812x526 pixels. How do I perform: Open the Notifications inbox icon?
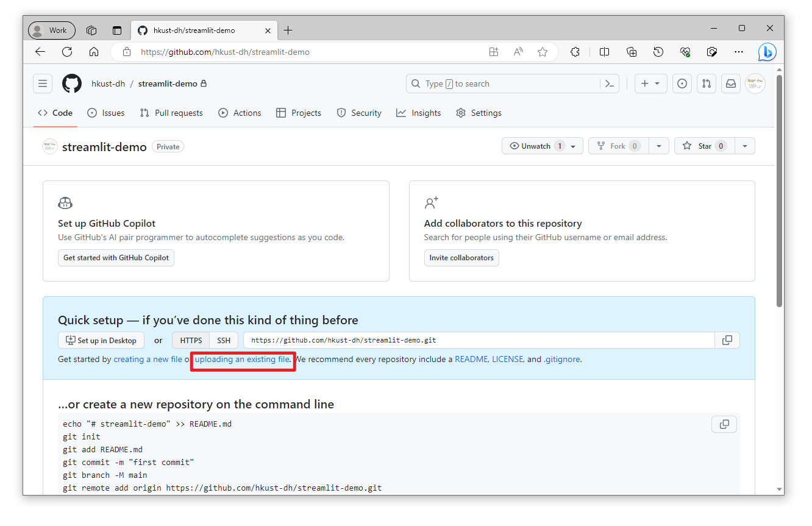pyautogui.click(x=731, y=84)
